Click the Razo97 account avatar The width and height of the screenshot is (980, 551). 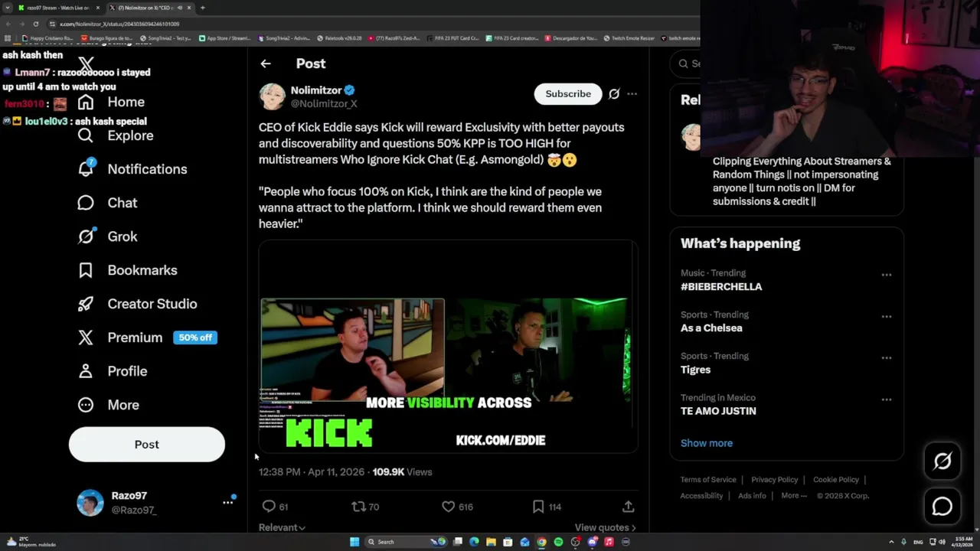90,503
